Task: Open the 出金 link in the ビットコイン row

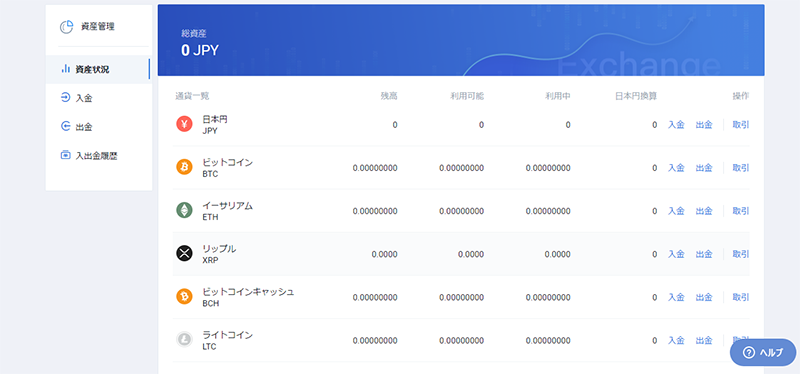Action: click(x=704, y=168)
